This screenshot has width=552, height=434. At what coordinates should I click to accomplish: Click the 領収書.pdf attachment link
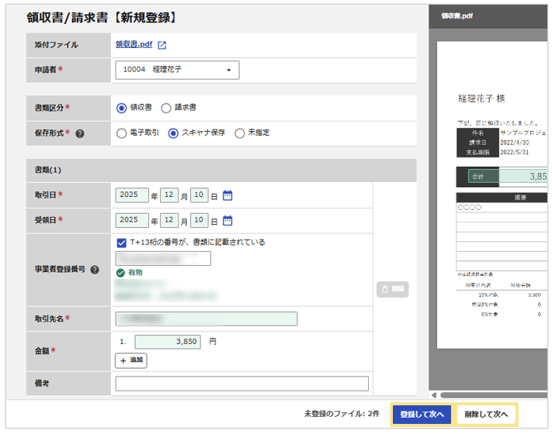(134, 44)
